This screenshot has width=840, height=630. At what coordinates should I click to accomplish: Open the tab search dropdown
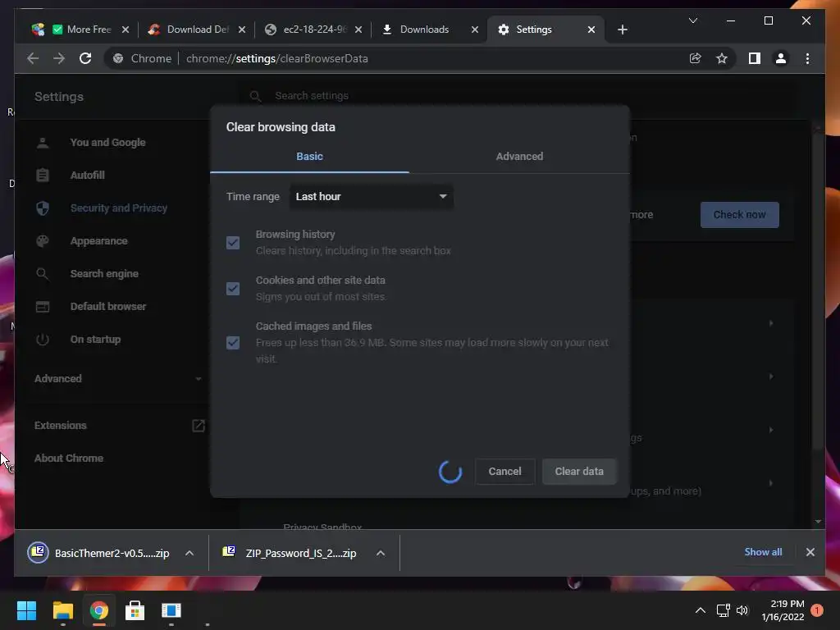pyautogui.click(x=692, y=21)
